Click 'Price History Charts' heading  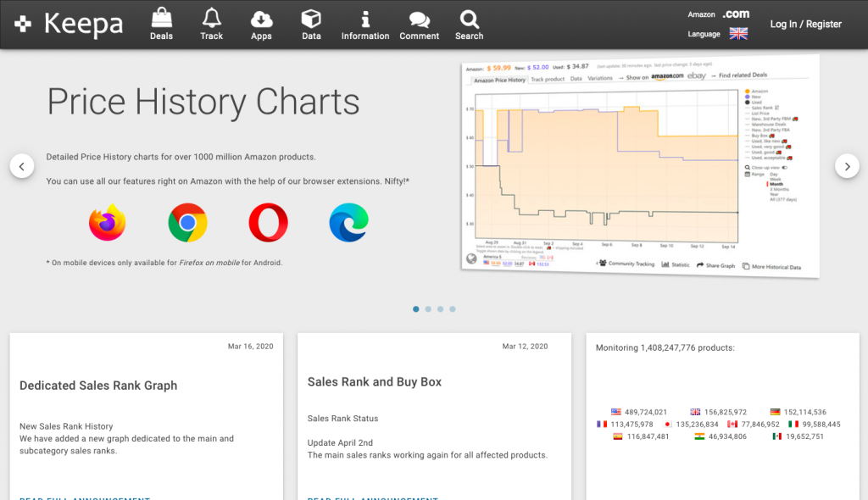click(x=203, y=102)
